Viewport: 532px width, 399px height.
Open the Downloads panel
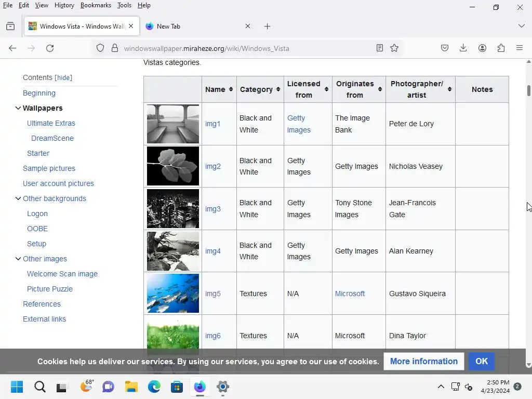click(x=463, y=48)
